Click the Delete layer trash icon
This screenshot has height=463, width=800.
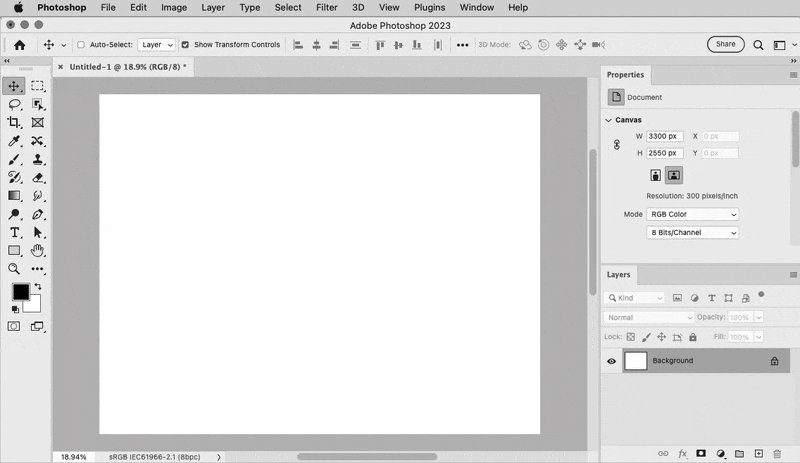(x=777, y=453)
